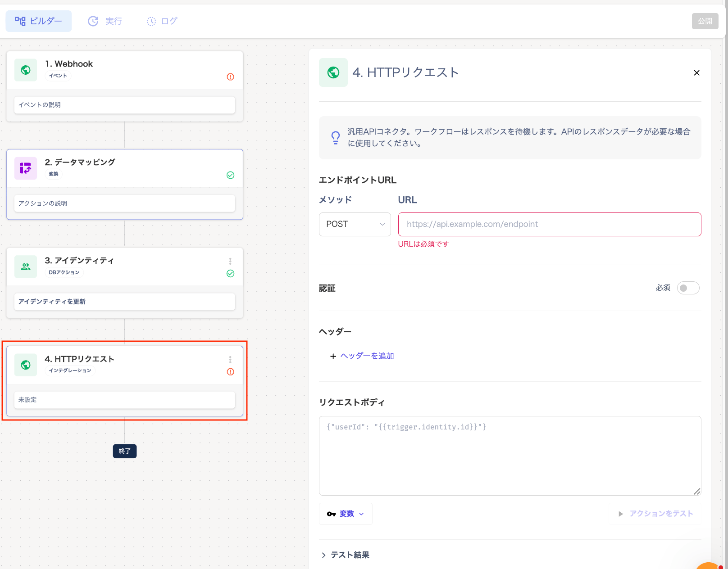Click the URLは必須です error message
The height and width of the screenshot is (569, 728).
(x=423, y=244)
